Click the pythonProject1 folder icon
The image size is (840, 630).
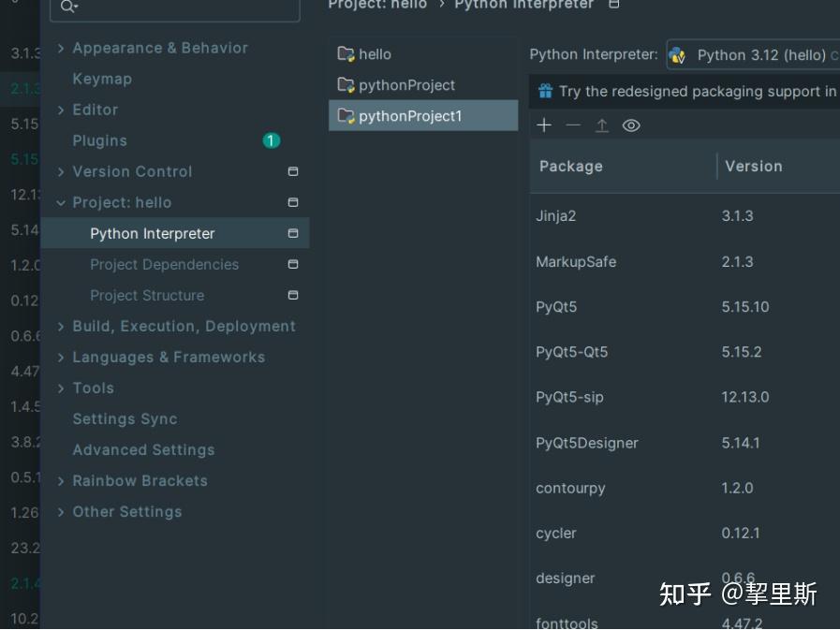[349, 115]
